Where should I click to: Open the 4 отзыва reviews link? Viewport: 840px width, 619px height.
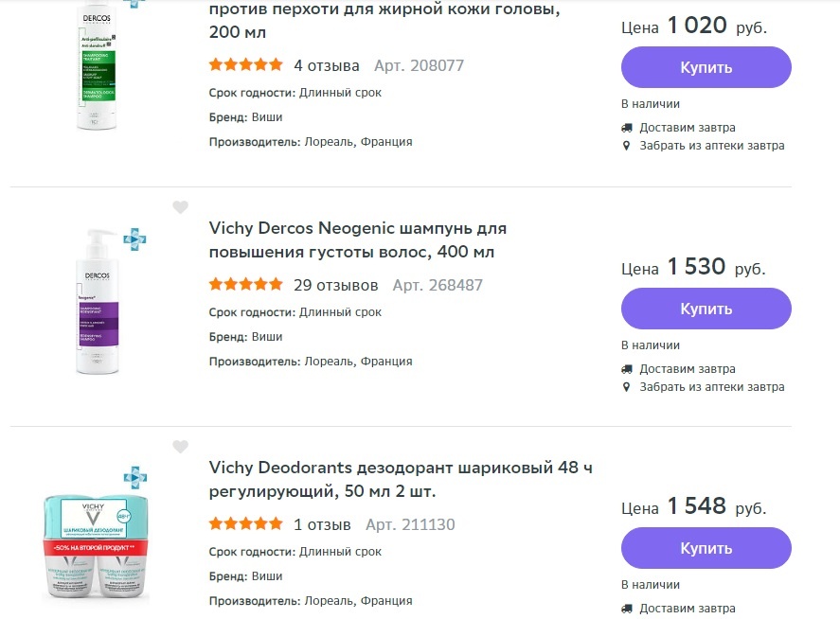click(327, 65)
